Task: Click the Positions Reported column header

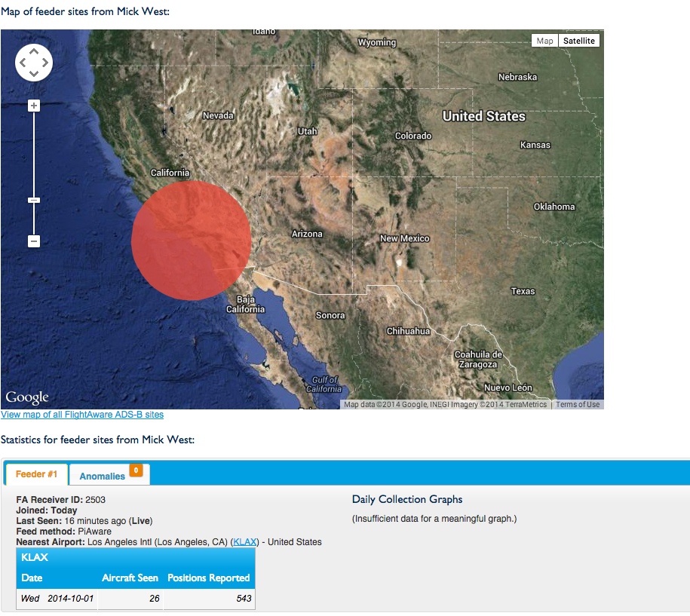Action: pos(208,578)
